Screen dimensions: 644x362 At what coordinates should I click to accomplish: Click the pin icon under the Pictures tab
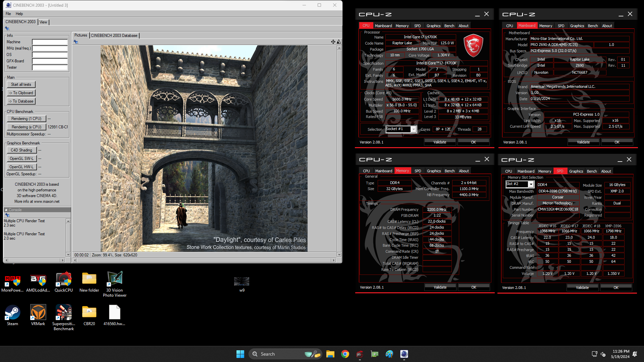pos(76,42)
